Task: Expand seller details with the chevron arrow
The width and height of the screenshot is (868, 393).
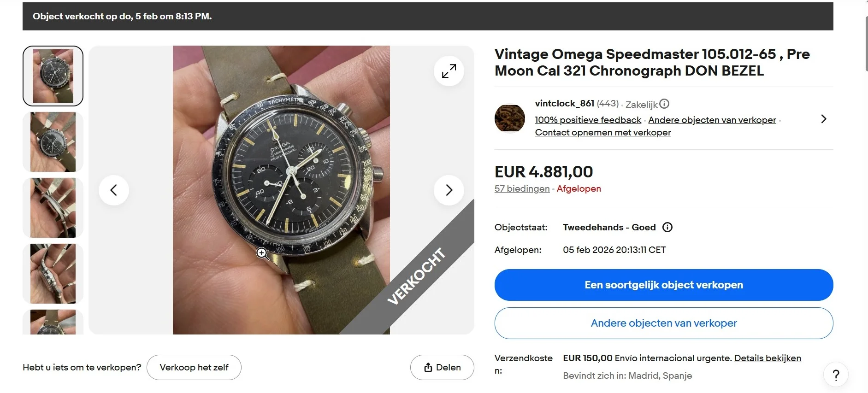Action: 824,119
